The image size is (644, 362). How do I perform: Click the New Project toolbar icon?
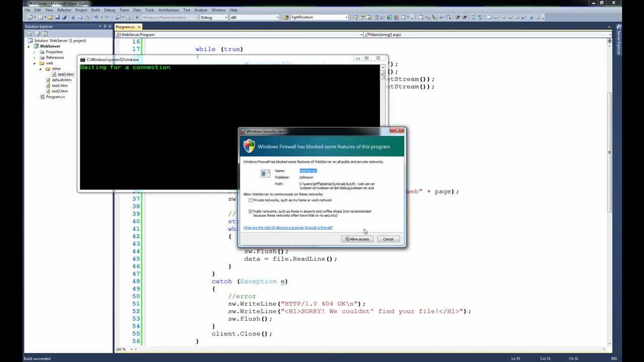30,17
